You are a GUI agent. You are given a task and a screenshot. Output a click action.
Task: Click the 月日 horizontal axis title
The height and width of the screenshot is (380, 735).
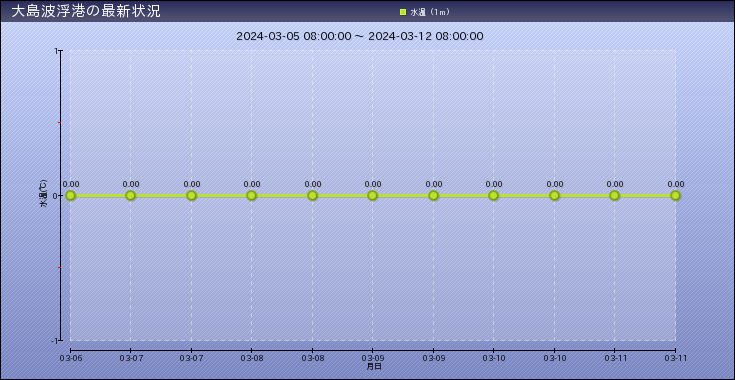tap(374, 366)
